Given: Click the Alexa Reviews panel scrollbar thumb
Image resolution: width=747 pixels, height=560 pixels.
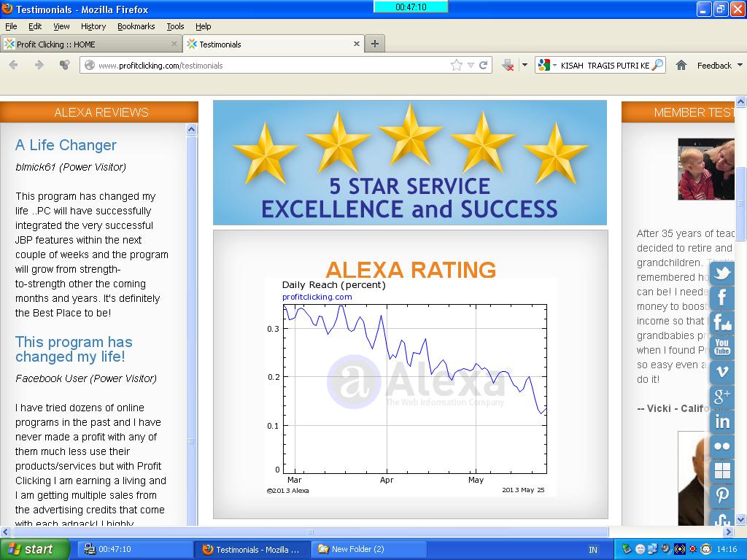Looking at the screenshot, I should coord(192,331).
